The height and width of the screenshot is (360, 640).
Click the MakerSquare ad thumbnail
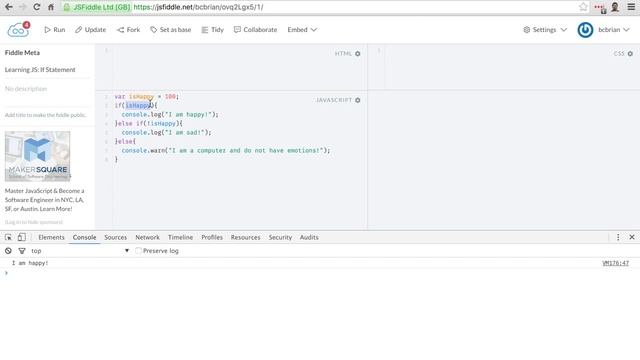tap(38, 156)
